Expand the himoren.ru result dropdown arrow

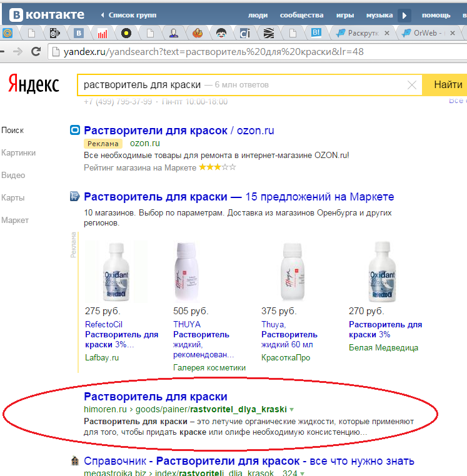click(292, 410)
